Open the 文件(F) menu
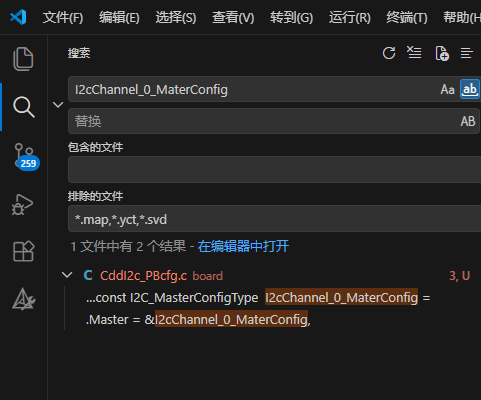 click(63, 17)
